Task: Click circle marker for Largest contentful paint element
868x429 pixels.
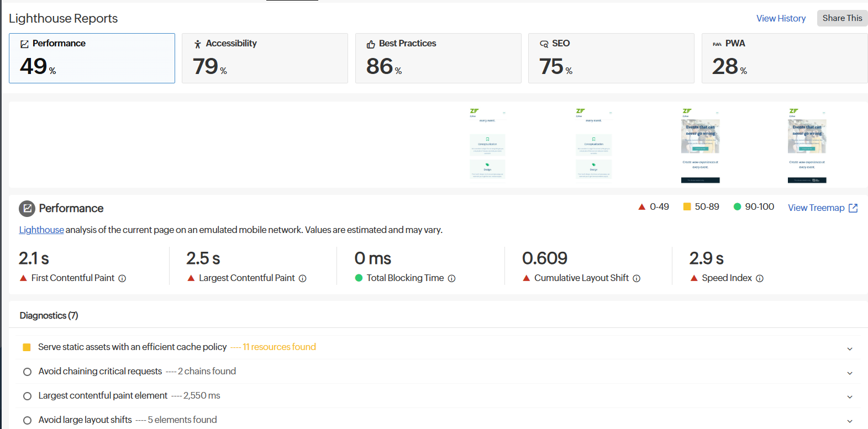Action: (27, 396)
